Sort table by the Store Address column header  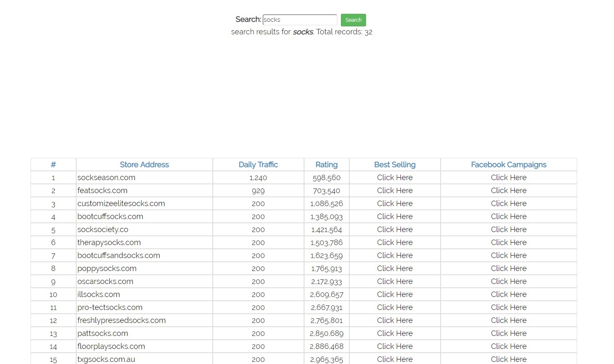pos(144,165)
